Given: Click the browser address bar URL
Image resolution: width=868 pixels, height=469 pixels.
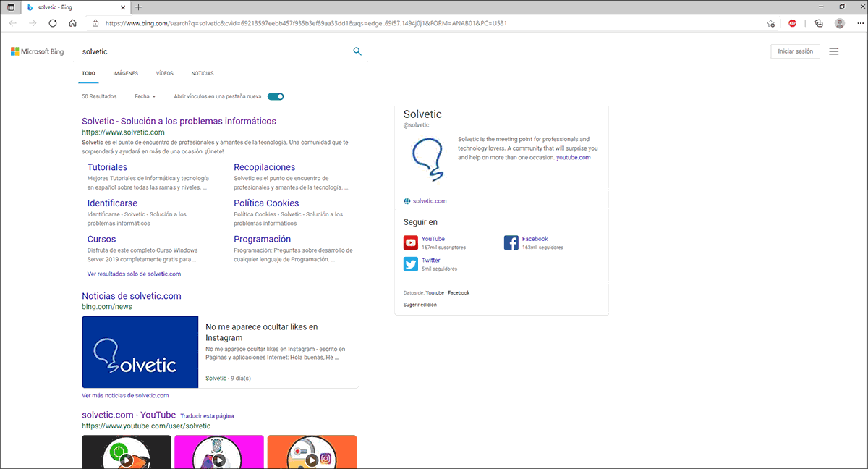Looking at the screenshot, I should pos(306,23).
